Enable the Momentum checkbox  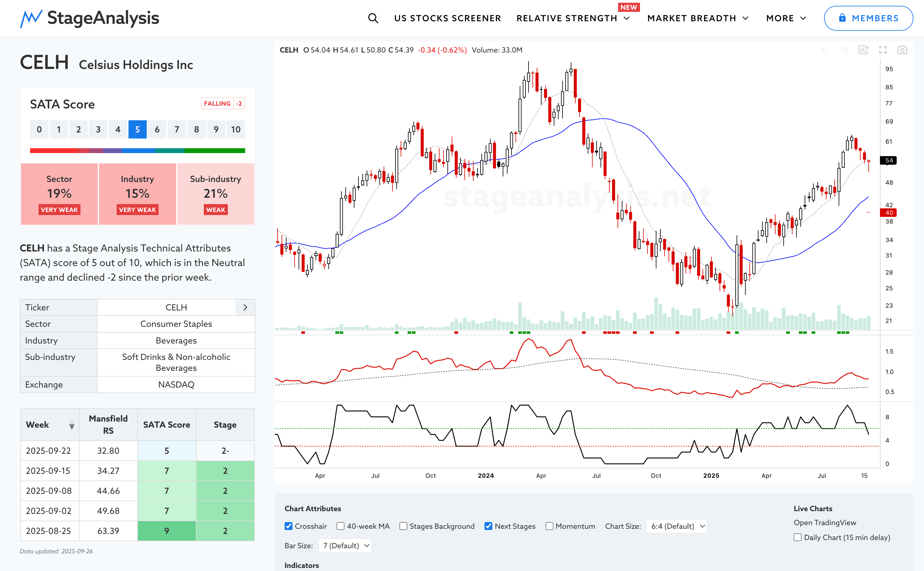549,526
